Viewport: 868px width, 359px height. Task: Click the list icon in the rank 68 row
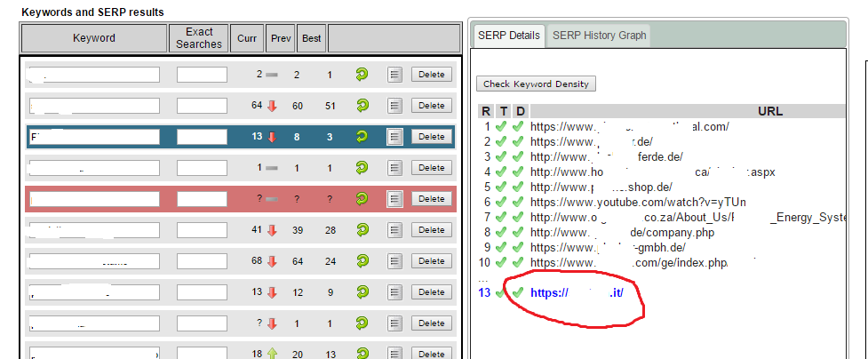395,261
